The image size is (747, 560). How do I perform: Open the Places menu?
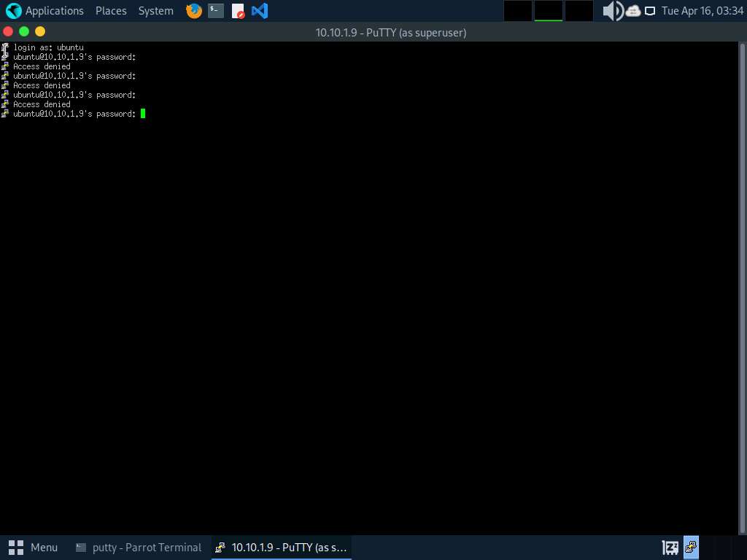[x=111, y=10]
